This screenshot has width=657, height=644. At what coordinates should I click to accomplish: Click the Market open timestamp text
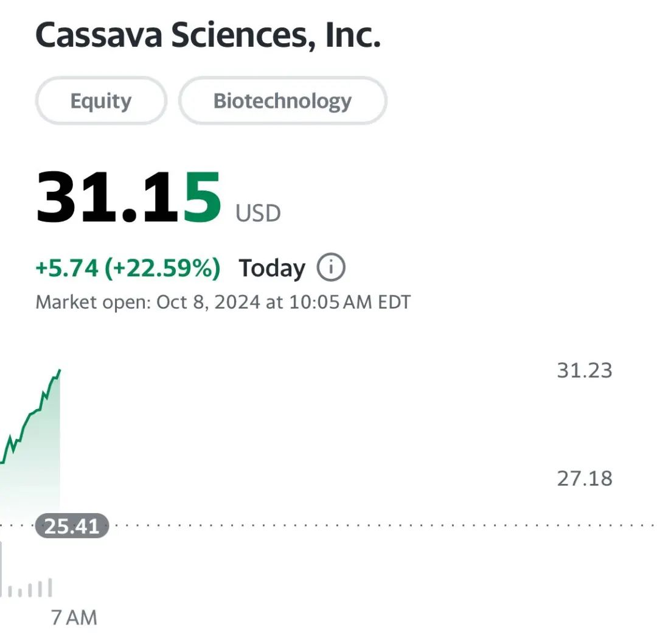(223, 302)
